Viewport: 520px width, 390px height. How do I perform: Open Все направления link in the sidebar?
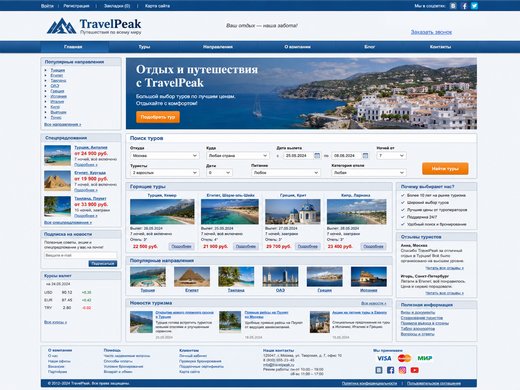click(63, 124)
